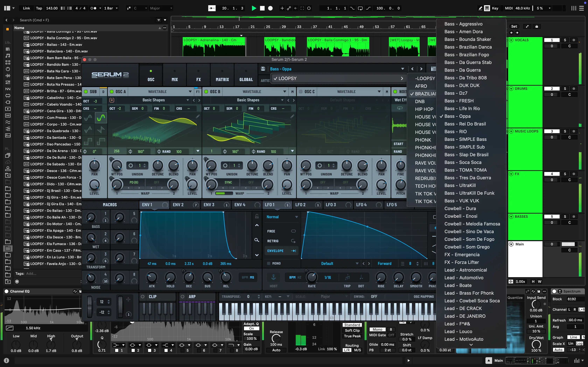
Task: Select preset Bass - Rei Do Brasil
Action: (465, 124)
